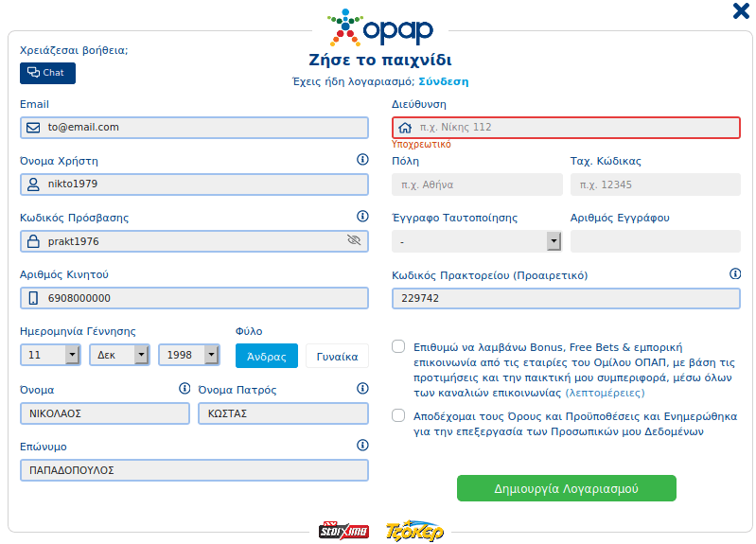The height and width of the screenshot is (544, 756).
Task: Edit the username field nikto1979
Action: click(194, 184)
